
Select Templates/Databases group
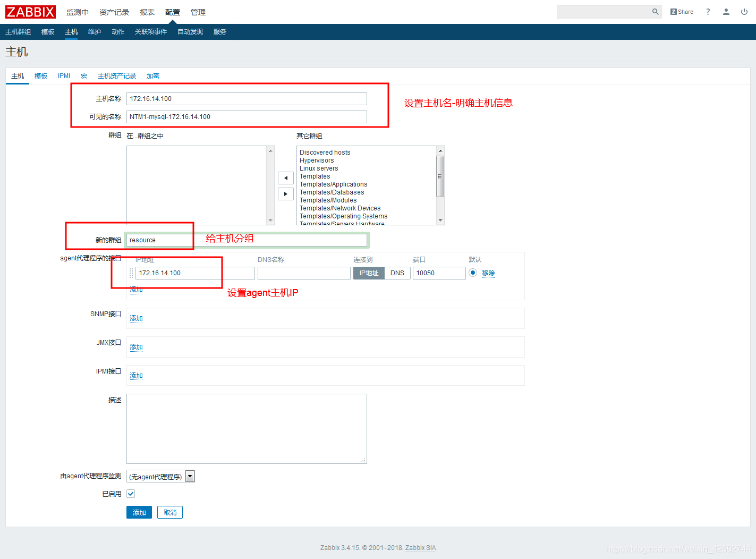pos(332,192)
